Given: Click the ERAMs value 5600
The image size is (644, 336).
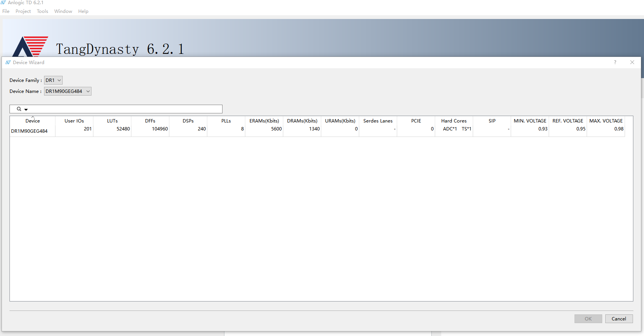Looking at the screenshot, I should [x=276, y=129].
